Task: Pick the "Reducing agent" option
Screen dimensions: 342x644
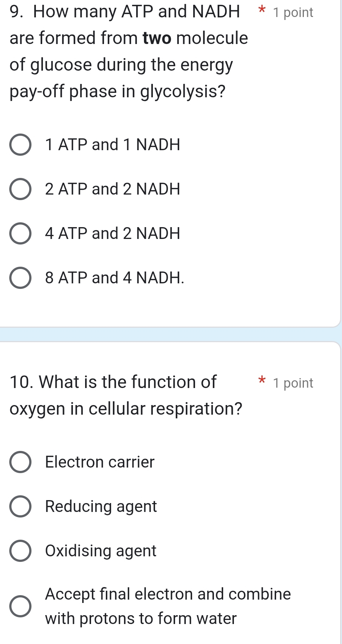Action: coord(21,506)
